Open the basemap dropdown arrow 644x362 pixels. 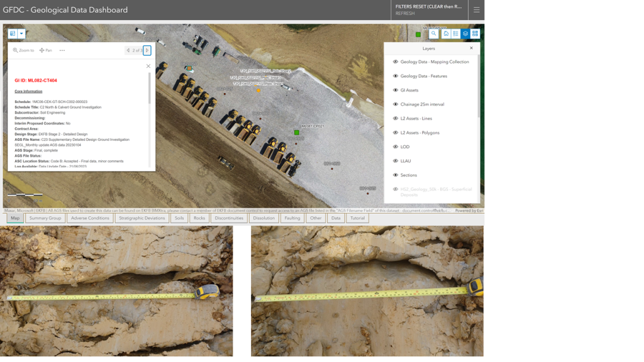click(x=21, y=33)
